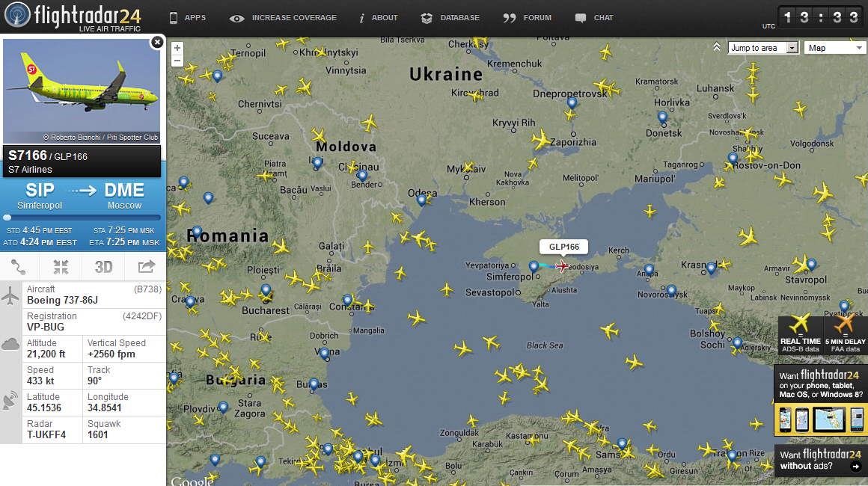The image size is (868, 486).
Task: Click the aircraft silhouette icon in panel
Action: 10,295
